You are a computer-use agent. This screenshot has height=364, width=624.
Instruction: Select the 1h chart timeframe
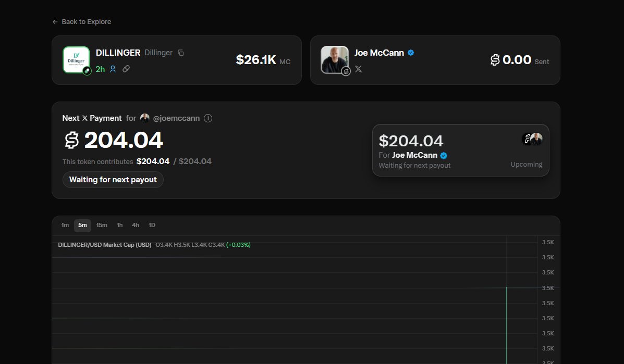[119, 225]
